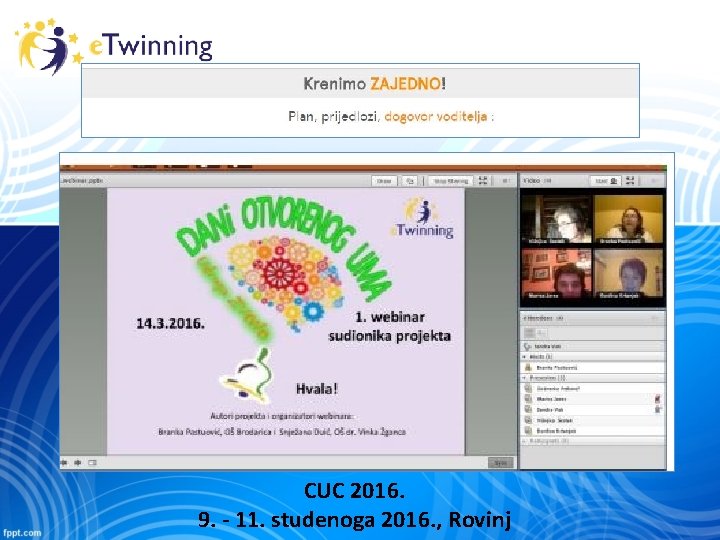Screen dimensions: 720x540
Task: Open the Video pod options menu
Action: pos(654,181)
